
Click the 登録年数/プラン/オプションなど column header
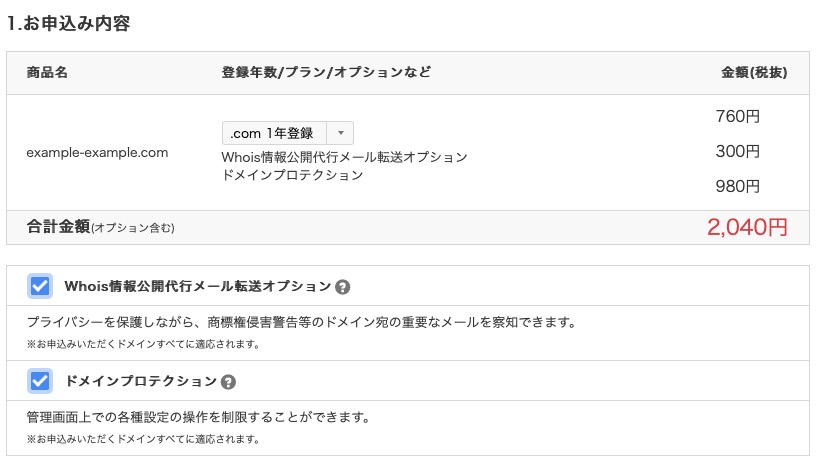pyautogui.click(x=326, y=73)
